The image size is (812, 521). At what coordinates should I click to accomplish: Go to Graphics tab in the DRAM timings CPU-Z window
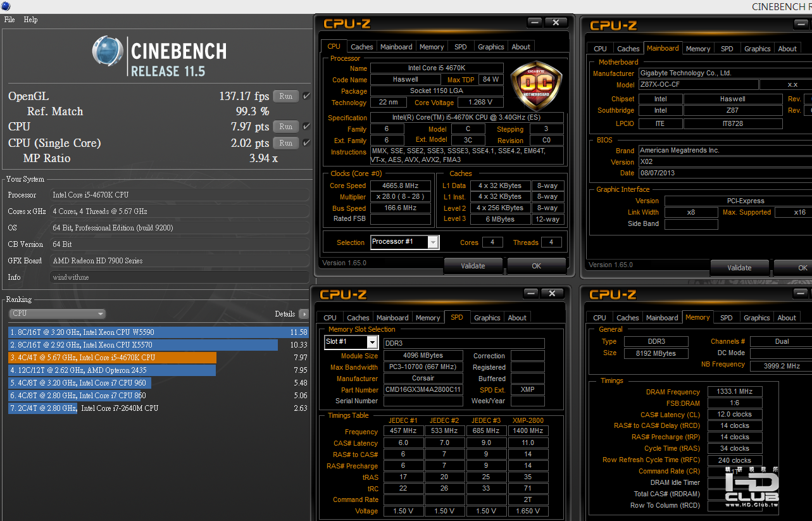point(757,318)
